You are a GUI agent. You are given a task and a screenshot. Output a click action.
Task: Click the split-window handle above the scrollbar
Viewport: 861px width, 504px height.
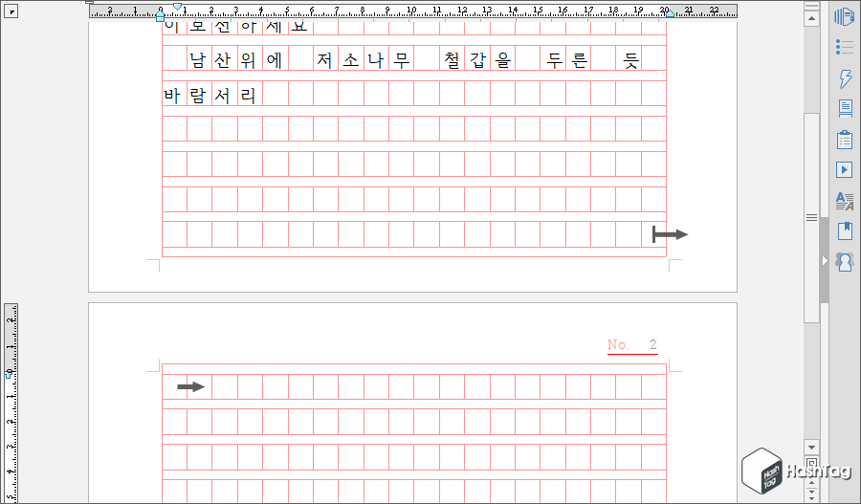(x=811, y=6)
